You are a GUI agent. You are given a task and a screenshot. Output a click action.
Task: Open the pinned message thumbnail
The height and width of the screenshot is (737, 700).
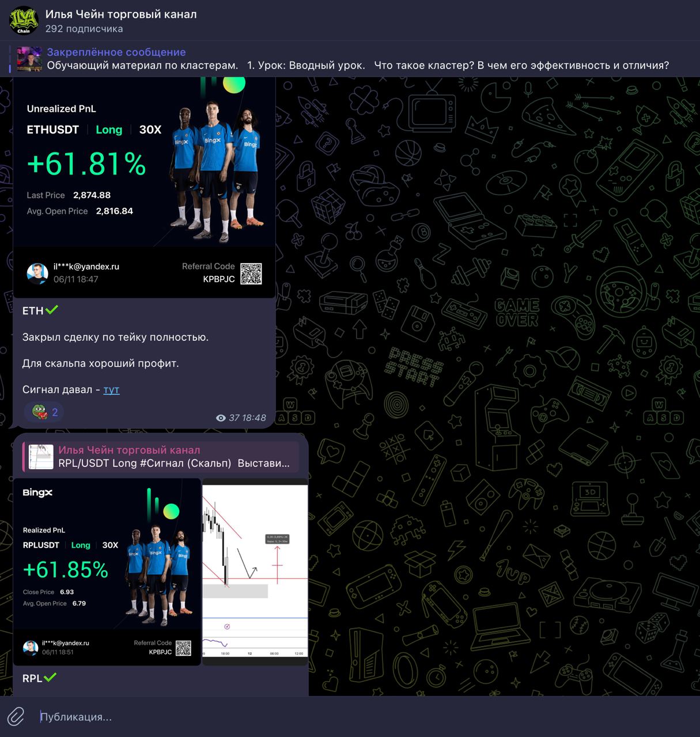(29, 59)
